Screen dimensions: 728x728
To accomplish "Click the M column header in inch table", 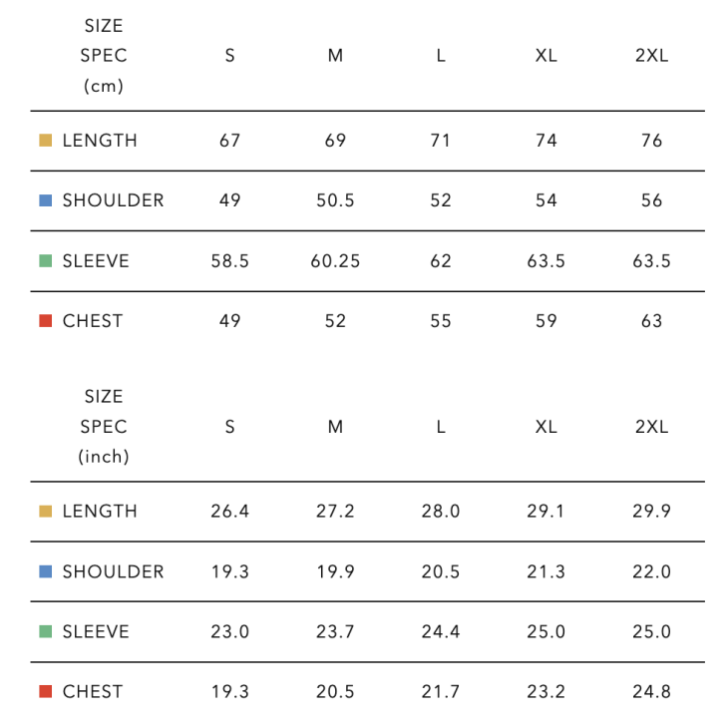I will point(335,427).
